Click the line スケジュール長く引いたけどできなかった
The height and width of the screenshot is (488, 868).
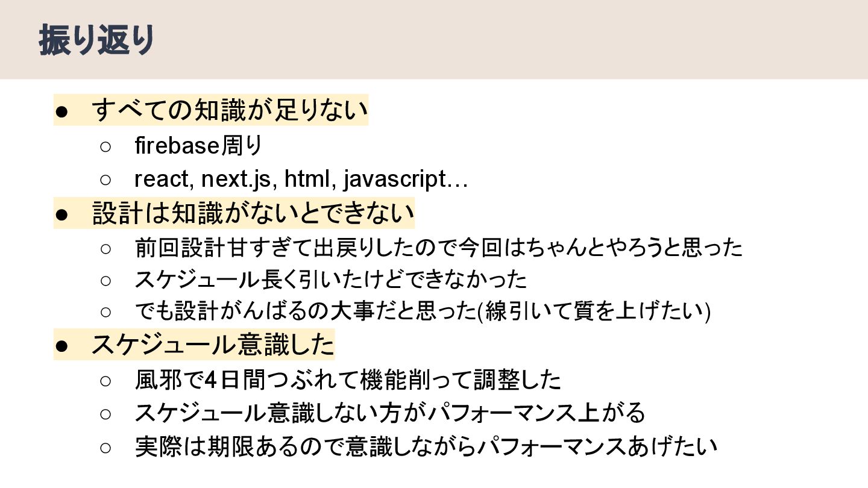click(x=331, y=280)
